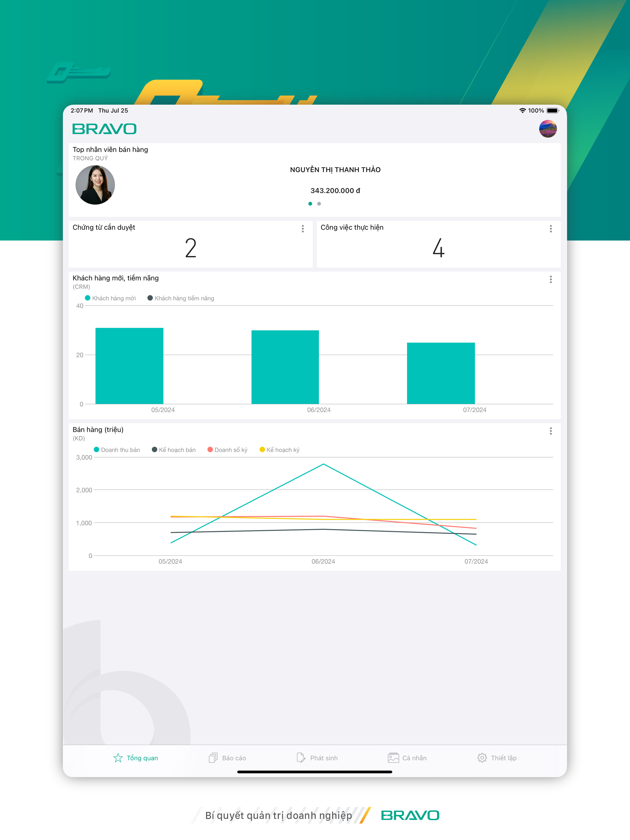Viewport: 630px width, 840px height.
Task: Click the name NGUYỄN THỊ THANH THẢO
Action: (335, 170)
